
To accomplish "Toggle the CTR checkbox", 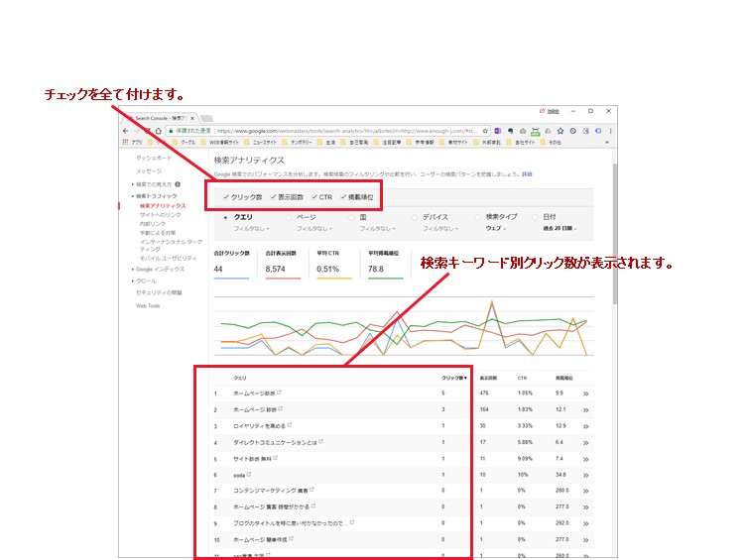I will point(314,197).
